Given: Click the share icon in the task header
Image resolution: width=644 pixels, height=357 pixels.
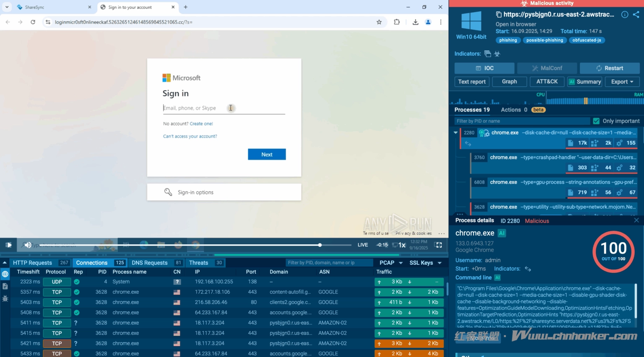Looking at the screenshot, I should 636,15.
